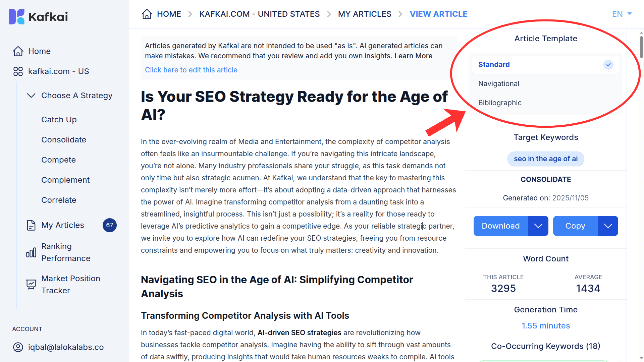Click the Kafkai logo
Screen dimensions: 644x362
(38, 16)
